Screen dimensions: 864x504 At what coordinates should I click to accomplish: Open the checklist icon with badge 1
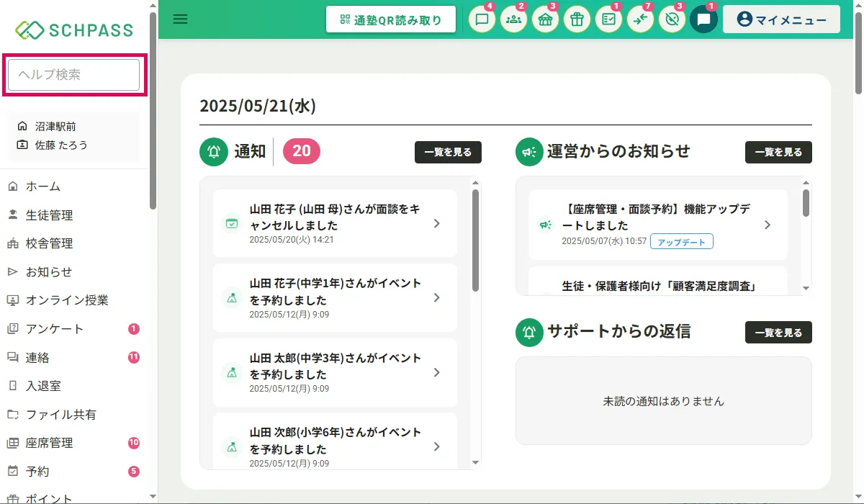tap(608, 19)
